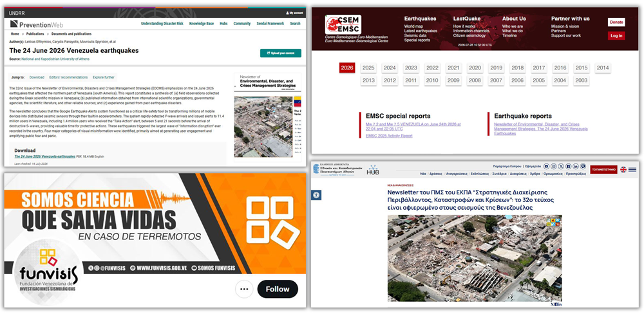Click newsletter cover thumbnail on PreventionWeb
The height and width of the screenshot is (314, 644).
tap(267, 116)
